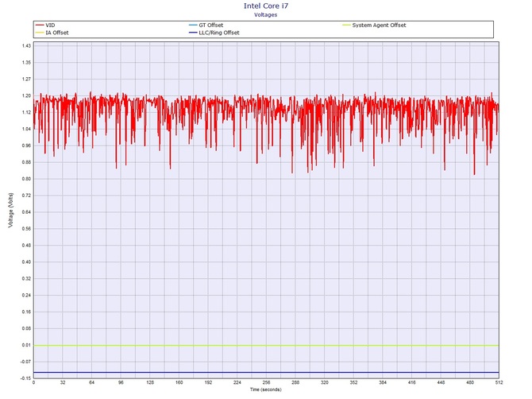Click the Time (seconds) axis label
The width and height of the screenshot is (532, 399).
click(266, 389)
